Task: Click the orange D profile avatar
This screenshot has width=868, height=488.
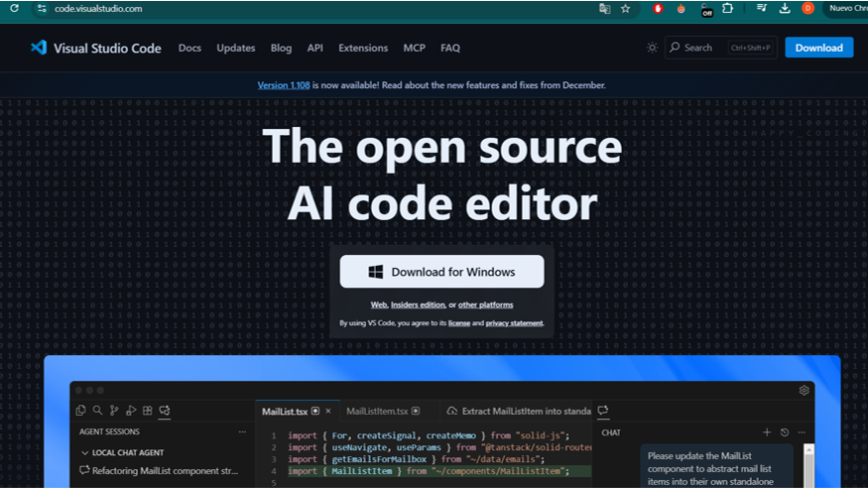Action: click(x=807, y=8)
